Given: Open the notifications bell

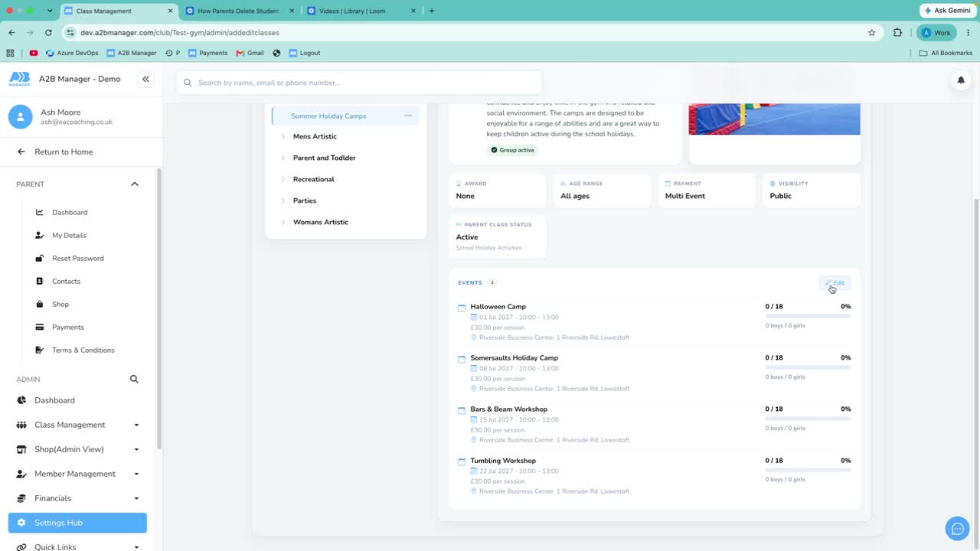Looking at the screenshot, I should (x=961, y=80).
